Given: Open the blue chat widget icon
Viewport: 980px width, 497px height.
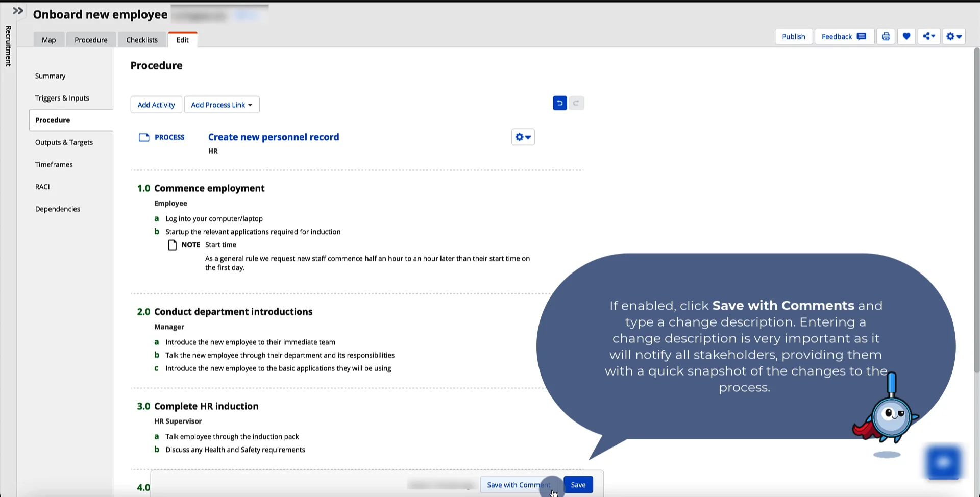Looking at the screenshot, I should [943, 463].
